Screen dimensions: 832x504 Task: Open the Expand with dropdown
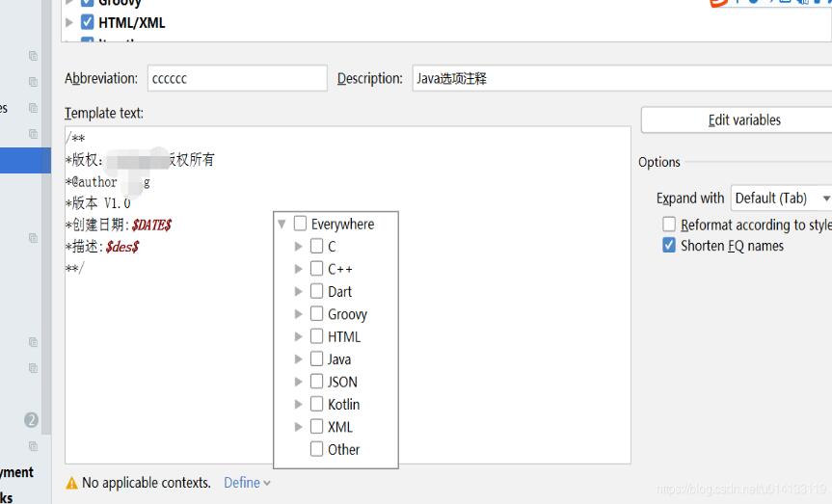[781, 199]
